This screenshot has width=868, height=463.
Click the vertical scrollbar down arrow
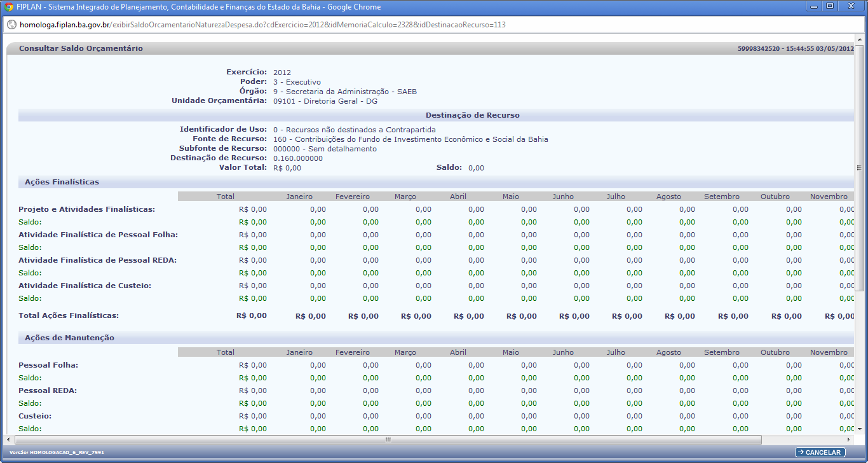click(859, 431)
